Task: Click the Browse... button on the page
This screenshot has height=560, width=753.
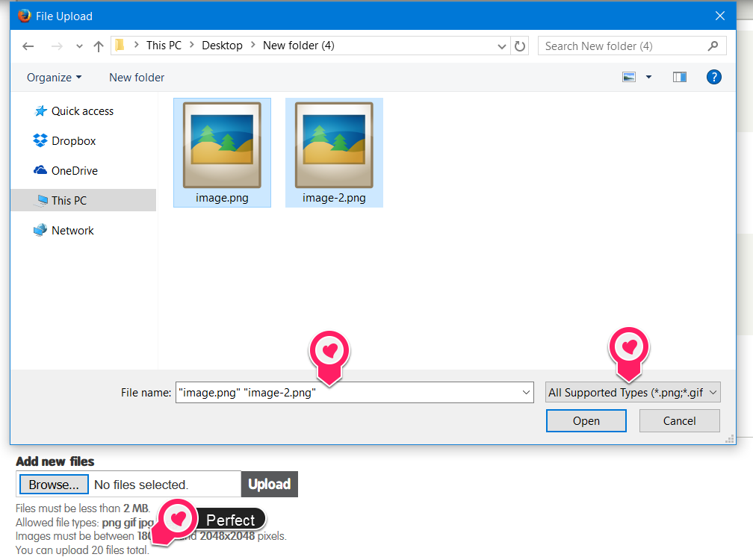Action: (54, 485)
